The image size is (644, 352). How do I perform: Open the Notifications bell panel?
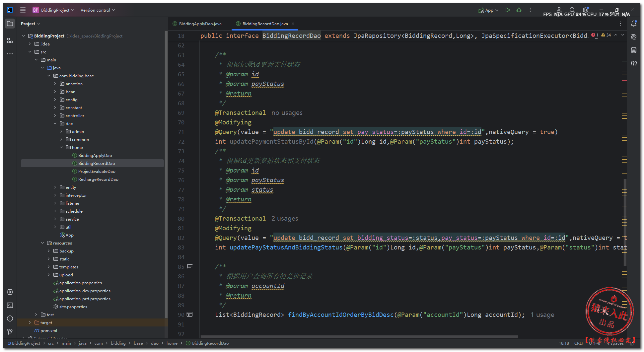634,24
